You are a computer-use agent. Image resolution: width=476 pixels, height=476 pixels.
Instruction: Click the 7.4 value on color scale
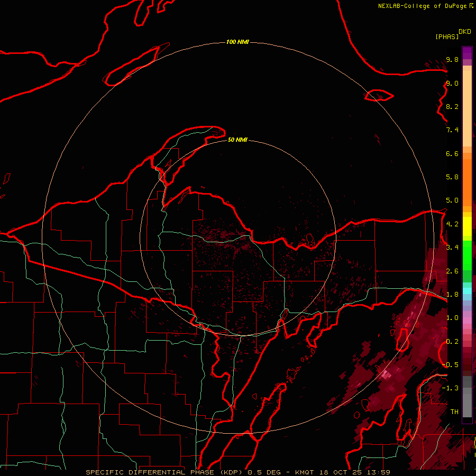(452, 130)
